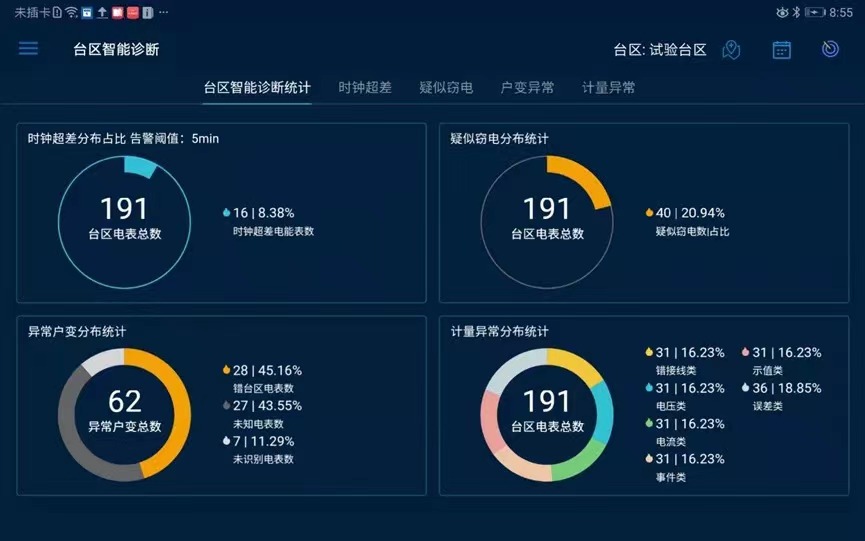This screenshot has height=541, width=865.
Task: Switch to the 时钟超差 tab
Action: (x=365, y=88)
